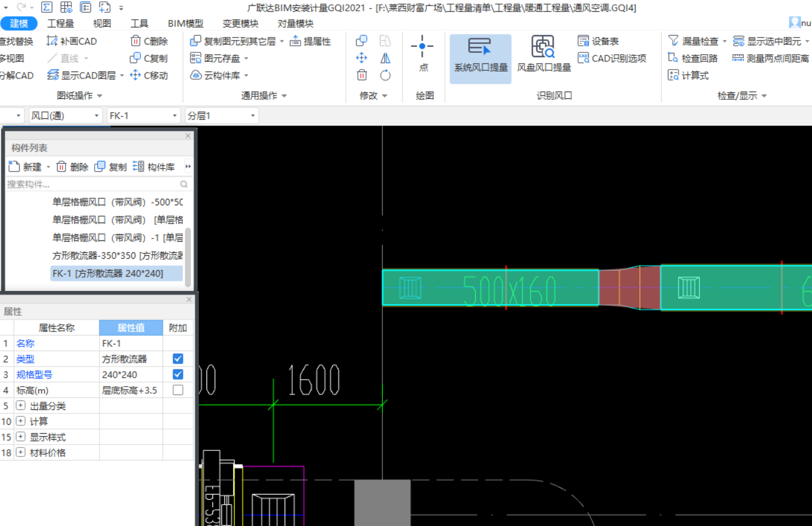Click the C移动 move tool
Screen dimensions: 812x526
pyautogui.click(x=149, y=76)
